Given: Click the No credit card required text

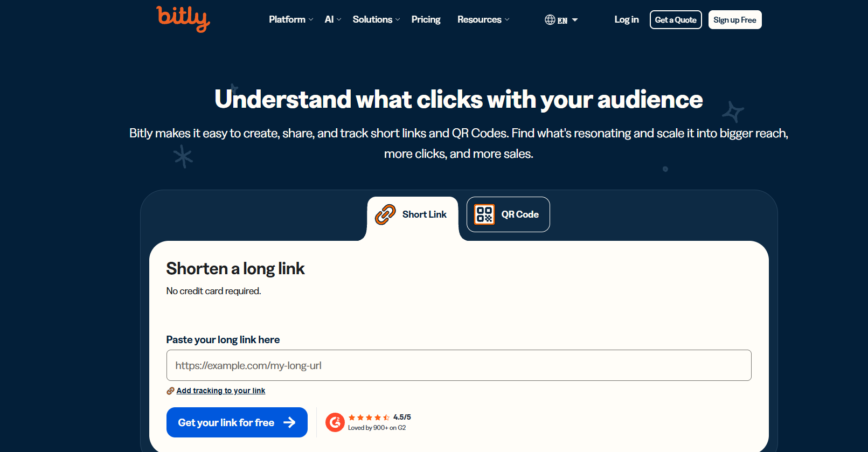Looking at the screenshot, I should point(213,291).
